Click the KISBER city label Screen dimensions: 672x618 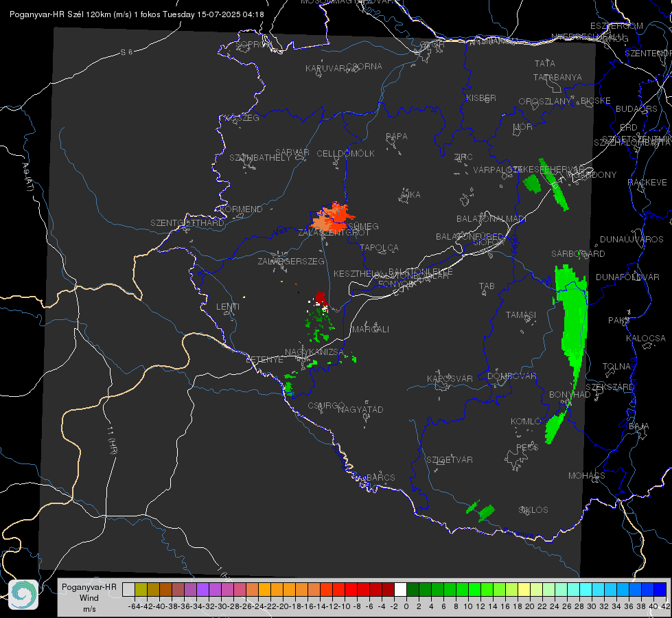[481, 98]
